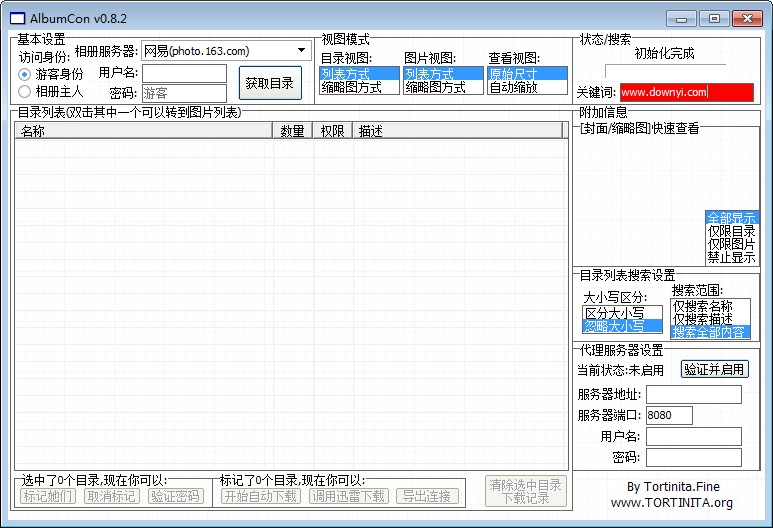Screen dimensions: 773x528
Task: Click the 名称 column header
Action: point(143,131)
